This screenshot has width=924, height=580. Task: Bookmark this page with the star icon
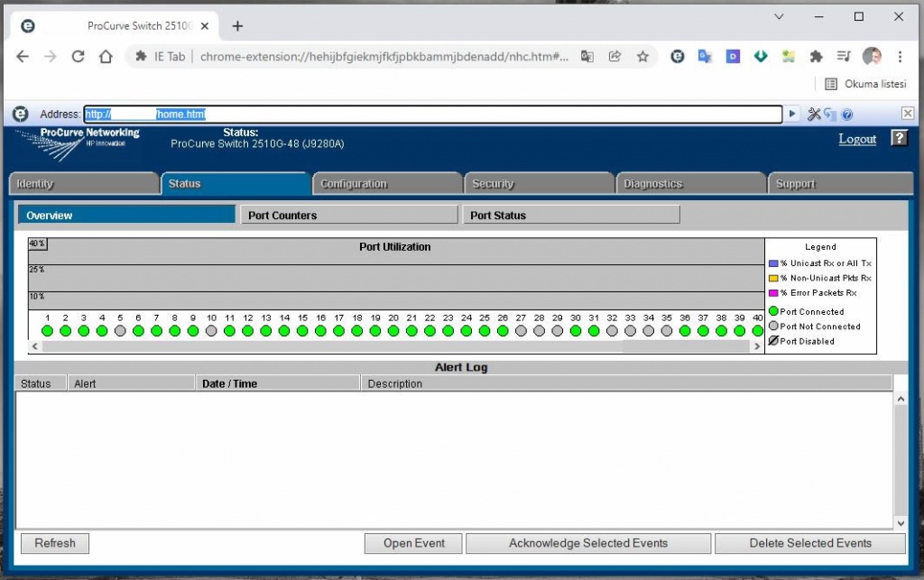(642, 56)
